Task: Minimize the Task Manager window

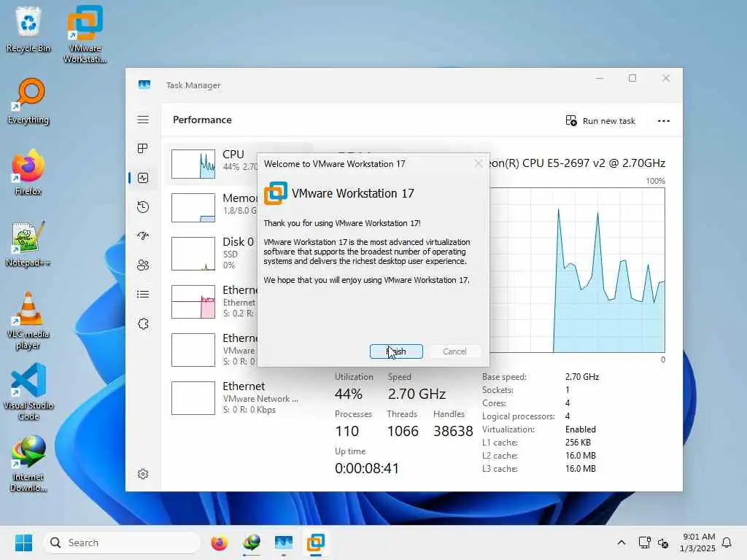Action: (600, 78)
